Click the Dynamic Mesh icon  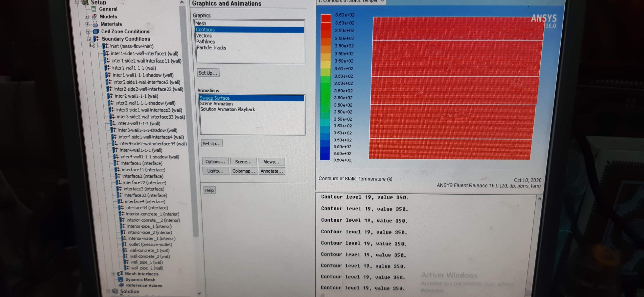pyautogui.click(x=121, y=280)
